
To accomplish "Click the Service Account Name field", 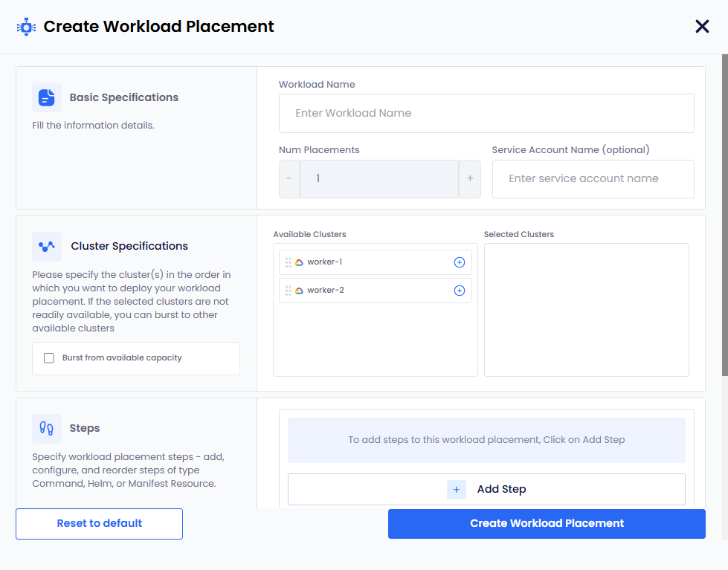I will point(593,179).
